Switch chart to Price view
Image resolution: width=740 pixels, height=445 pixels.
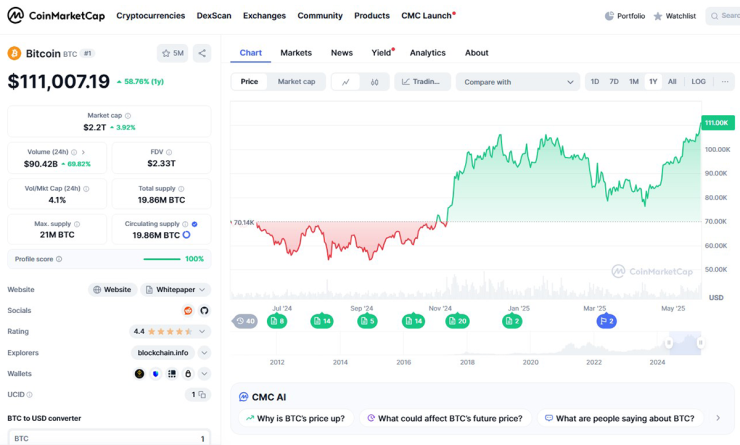pos(249,82)
